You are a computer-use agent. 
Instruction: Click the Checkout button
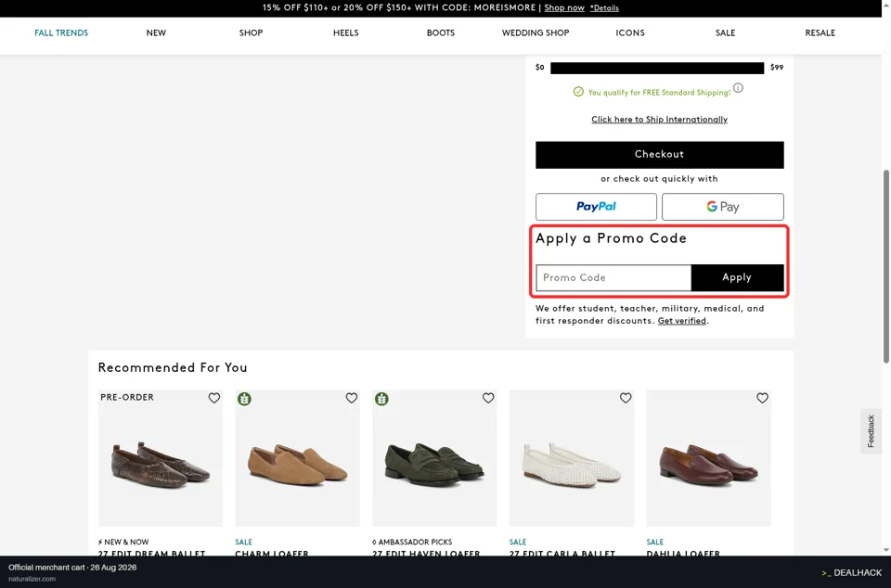(x=660, y=155)
